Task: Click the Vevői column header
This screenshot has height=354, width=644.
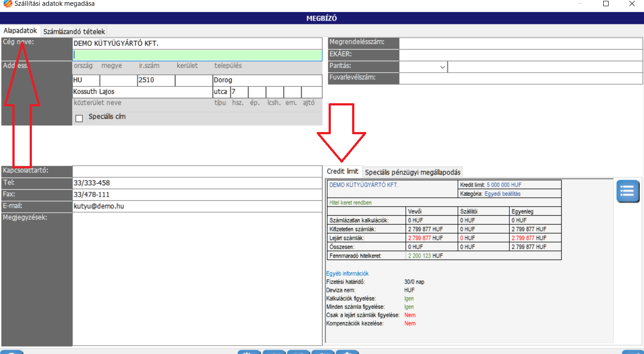Action: [x=415, y=211]
